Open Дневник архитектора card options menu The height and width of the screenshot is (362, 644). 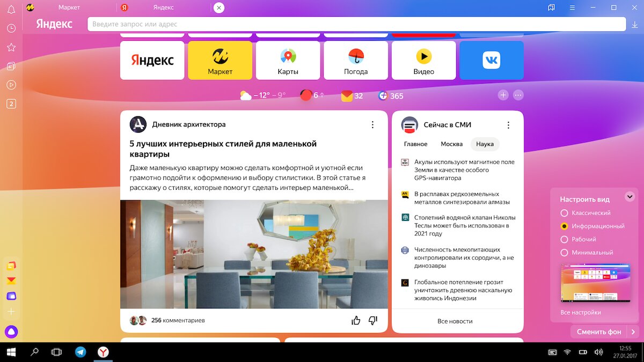point(372,124)
